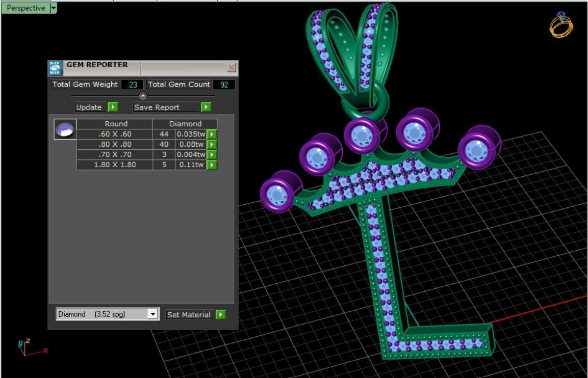Open the Perspective viewport dropdown arrow

[53, 8]
